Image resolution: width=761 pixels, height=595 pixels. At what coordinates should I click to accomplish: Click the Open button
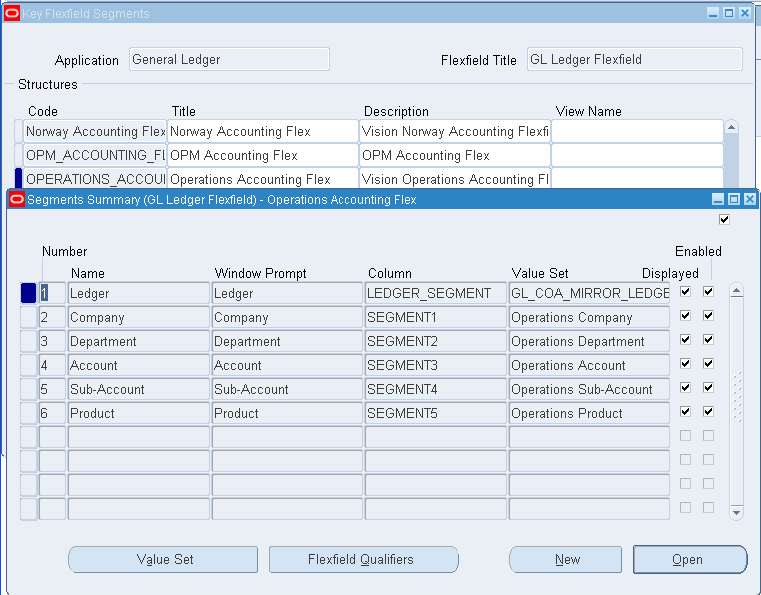click(x=689, y=560)
